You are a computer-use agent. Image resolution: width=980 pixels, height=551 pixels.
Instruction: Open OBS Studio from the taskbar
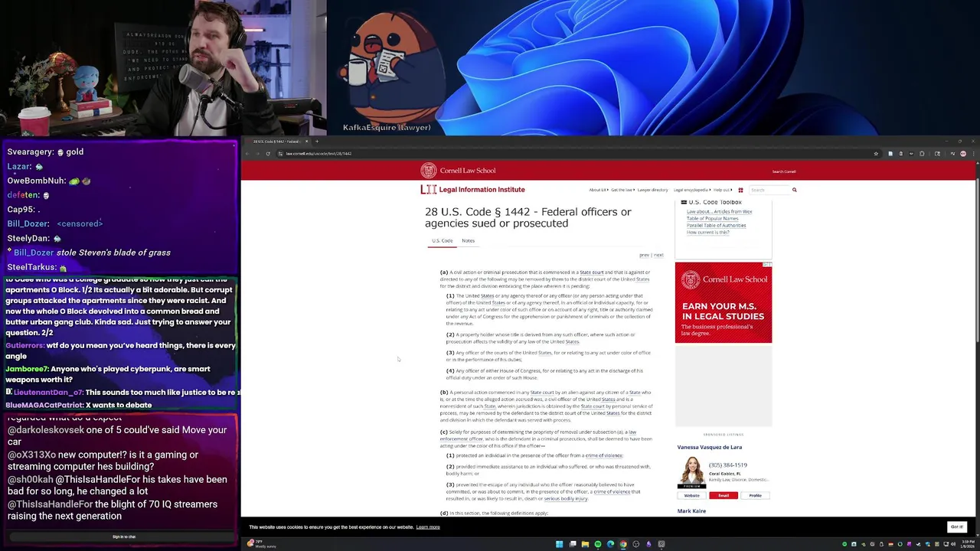pyautogui.click(x=636, y=544)
